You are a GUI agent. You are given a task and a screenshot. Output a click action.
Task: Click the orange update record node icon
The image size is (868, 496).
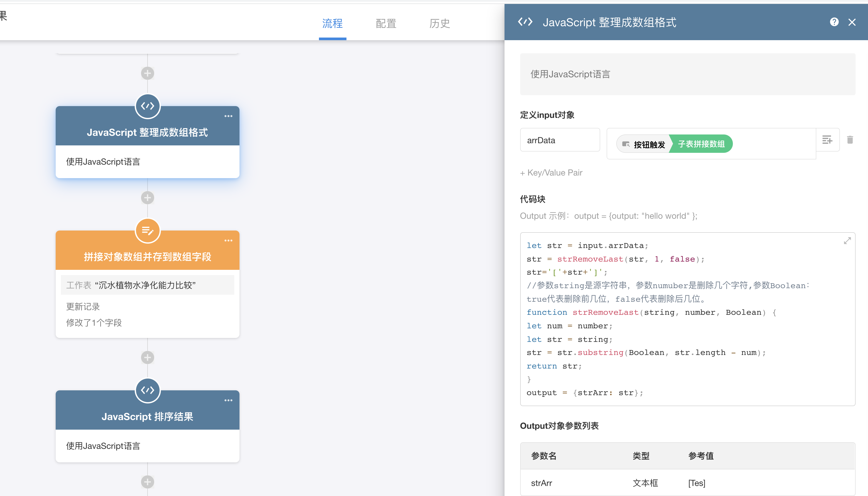coord(148,231)
